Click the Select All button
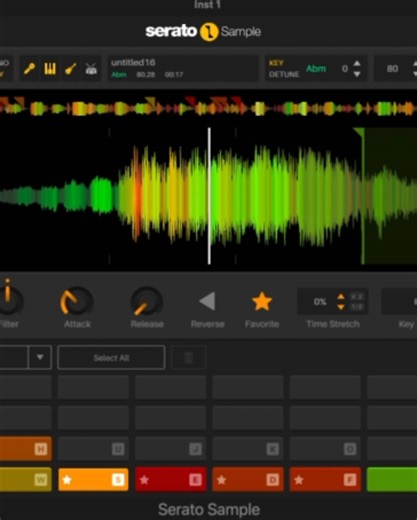417x520 pixels. pos(111,358)
